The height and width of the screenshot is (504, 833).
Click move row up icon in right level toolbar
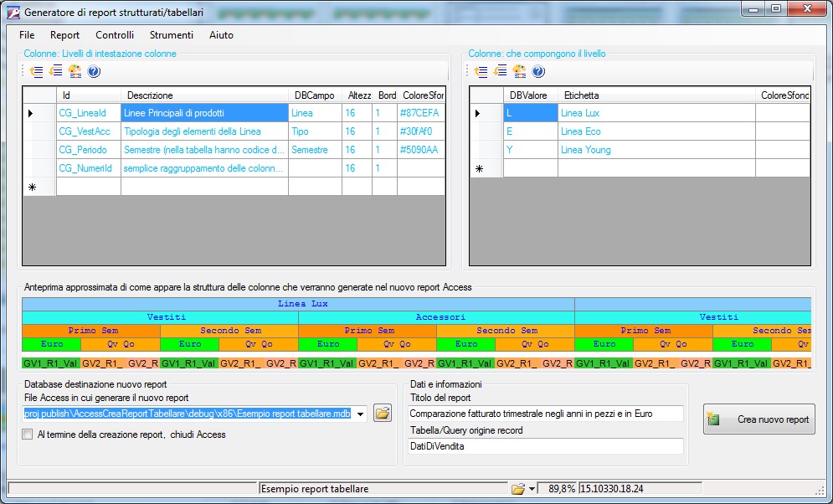(x=481, y=71)
